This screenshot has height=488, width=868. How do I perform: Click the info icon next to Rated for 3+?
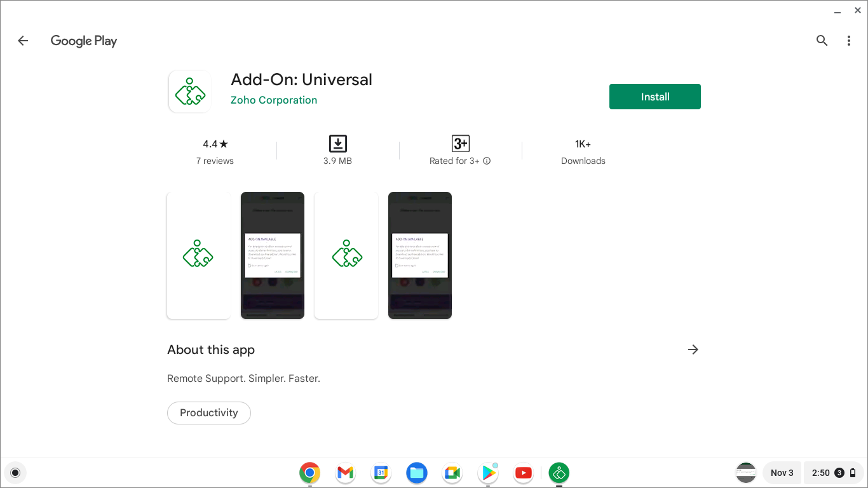487,161
